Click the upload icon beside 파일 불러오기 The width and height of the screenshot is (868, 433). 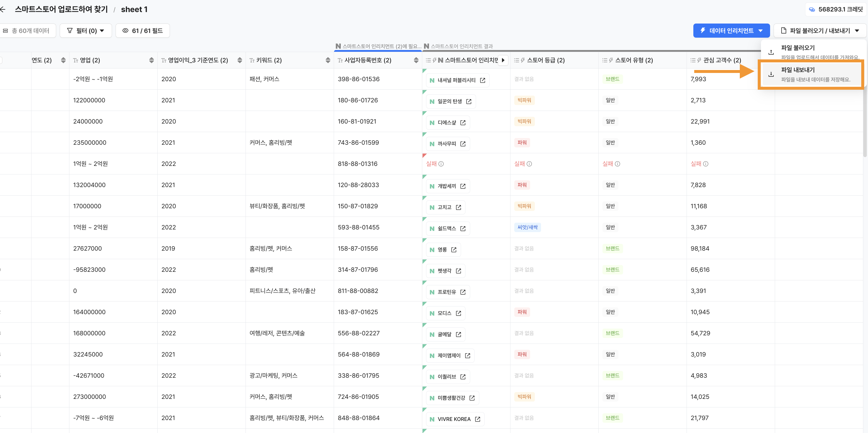[x=771, y=52]
